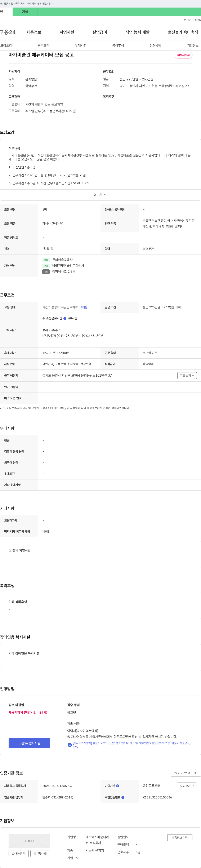Click salary text 월급 225만원 ~ 263만원 이하
Image resolution: width=201 pixels, height=868 pixels.
coord(162,307)
